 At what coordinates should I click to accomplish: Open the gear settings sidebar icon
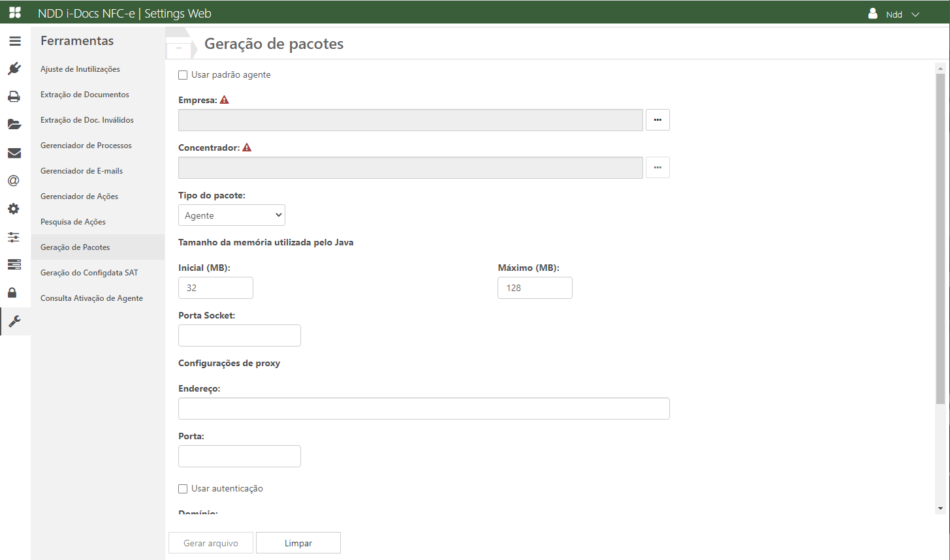(14, 209)
